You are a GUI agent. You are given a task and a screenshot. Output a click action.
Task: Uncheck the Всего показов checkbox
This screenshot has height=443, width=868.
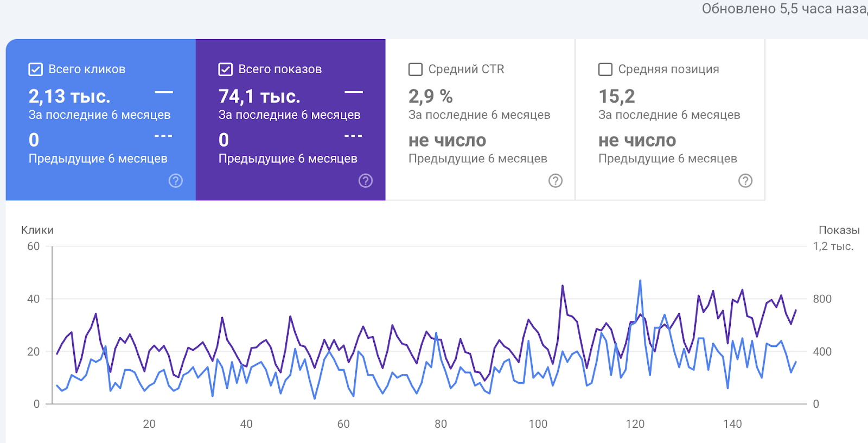pyautogui.click(x=225, y=69)
